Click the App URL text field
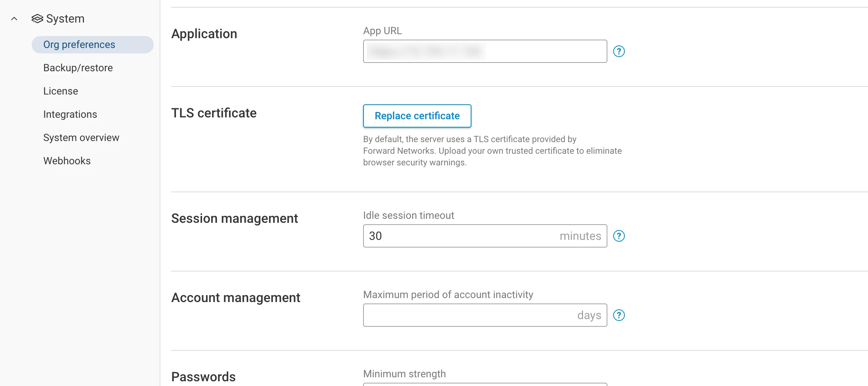This screenshot has height=386, width=868. 485,51
